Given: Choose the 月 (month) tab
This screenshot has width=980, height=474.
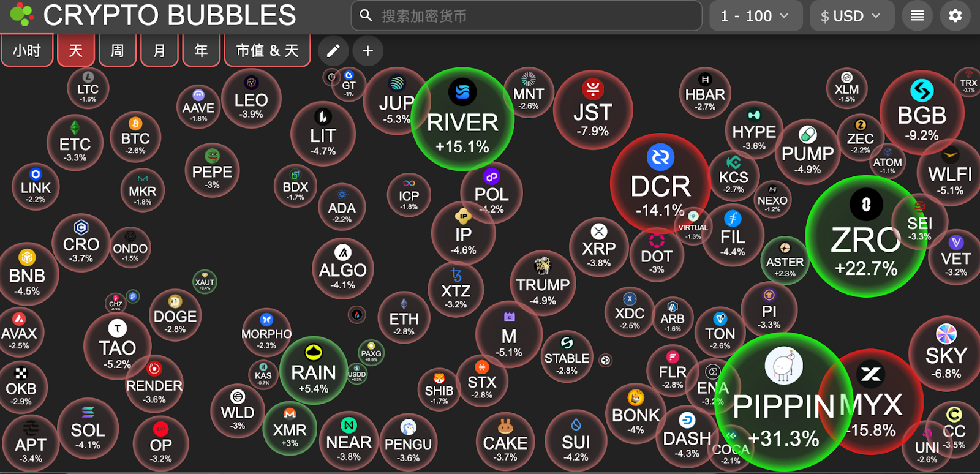Looking at the screenshot, I should click(159, 51).
